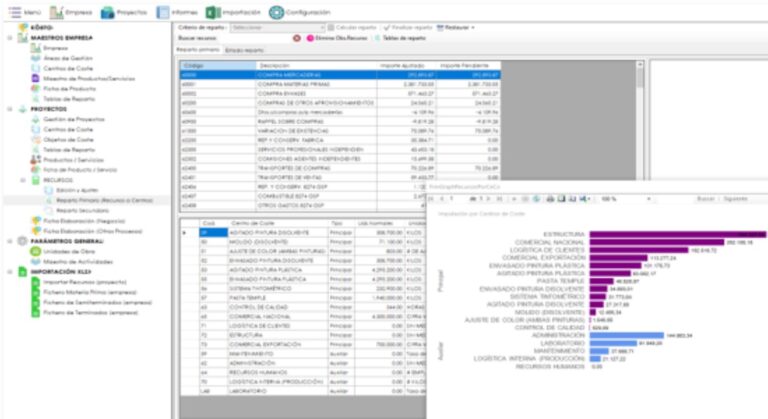
Task: Switch to the Estado reparto tab
Action: point(245,48)
